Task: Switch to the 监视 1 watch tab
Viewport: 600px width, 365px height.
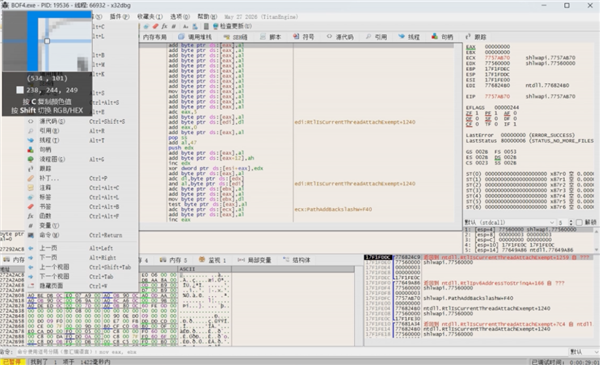Action: 212,260
